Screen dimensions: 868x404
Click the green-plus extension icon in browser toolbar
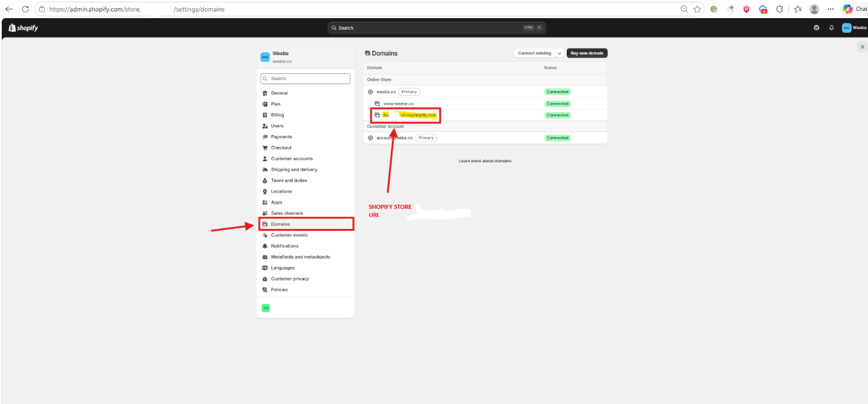pos(731,9)
